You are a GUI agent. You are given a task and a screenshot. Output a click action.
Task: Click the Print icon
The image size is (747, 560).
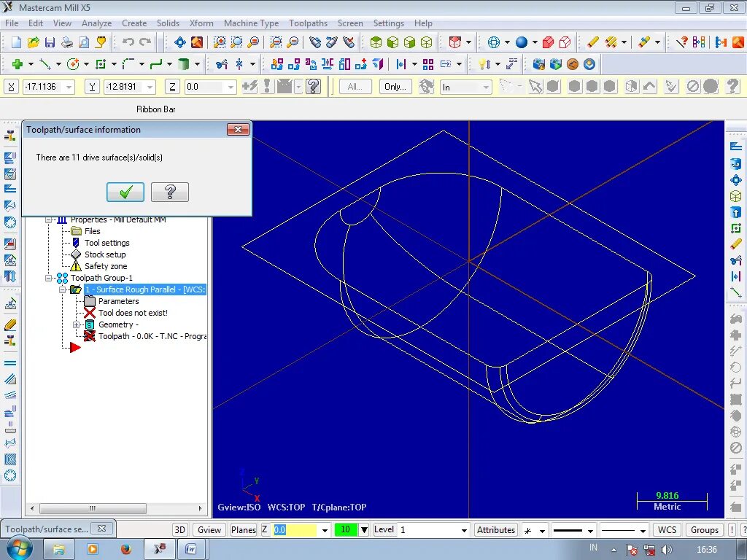pyautogui.click(x=67, y=42)
